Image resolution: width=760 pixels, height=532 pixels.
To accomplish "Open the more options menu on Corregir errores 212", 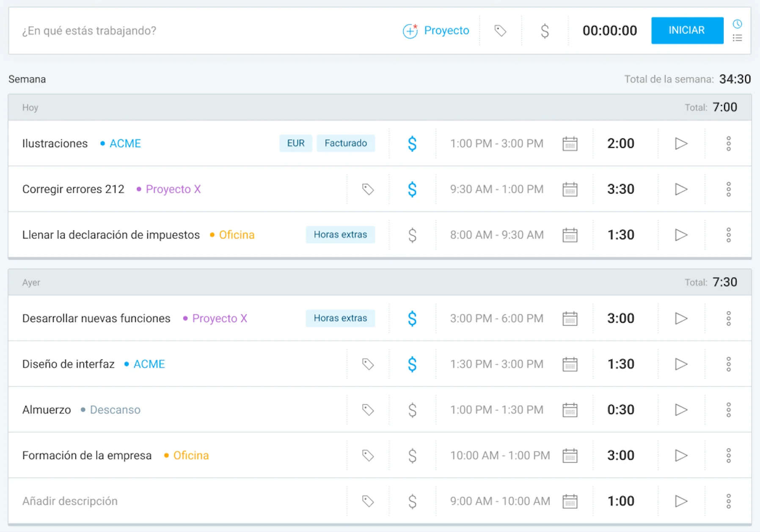I will (x=728, y=189).
